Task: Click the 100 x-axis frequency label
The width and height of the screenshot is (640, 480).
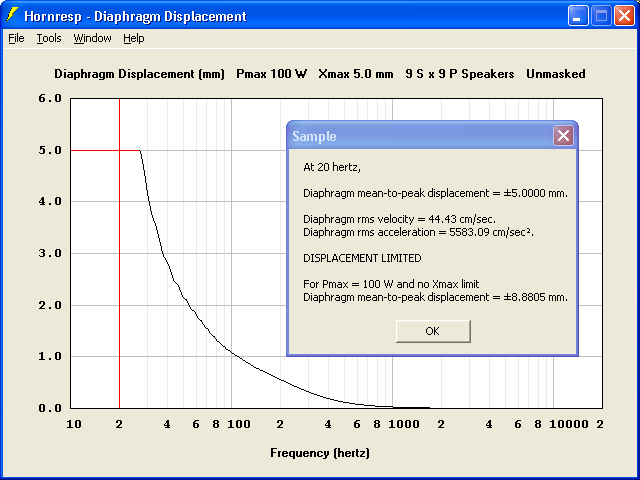Action: pos(239,424)
